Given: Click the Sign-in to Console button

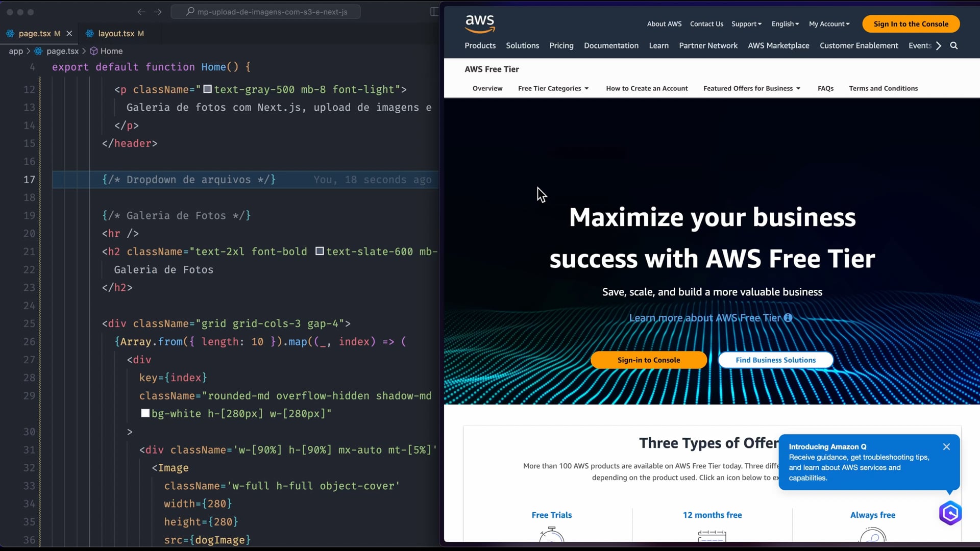Looking at the screenshot, I should (648, 360).
